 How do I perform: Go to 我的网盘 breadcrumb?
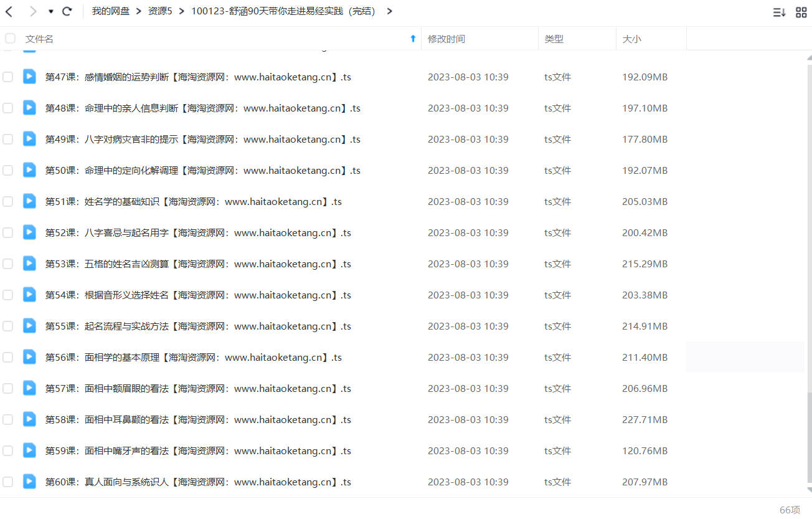(x=110, y=11)
